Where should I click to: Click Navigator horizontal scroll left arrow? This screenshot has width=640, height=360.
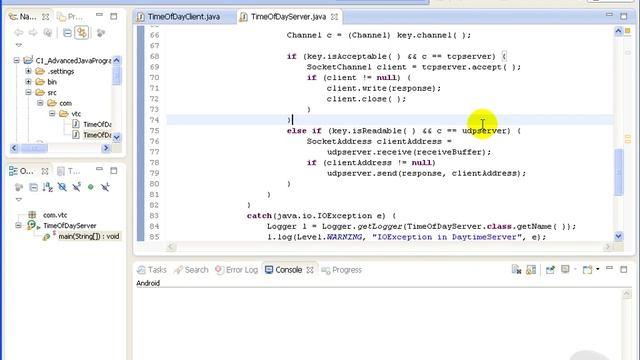tap(14, 148)
